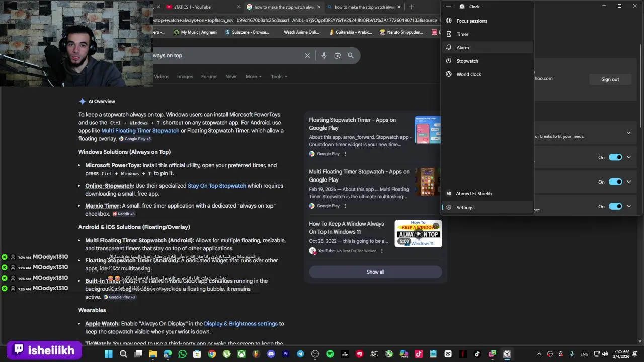
Task: Open options for the YouTube source result
Action: (x=381, y=251)
